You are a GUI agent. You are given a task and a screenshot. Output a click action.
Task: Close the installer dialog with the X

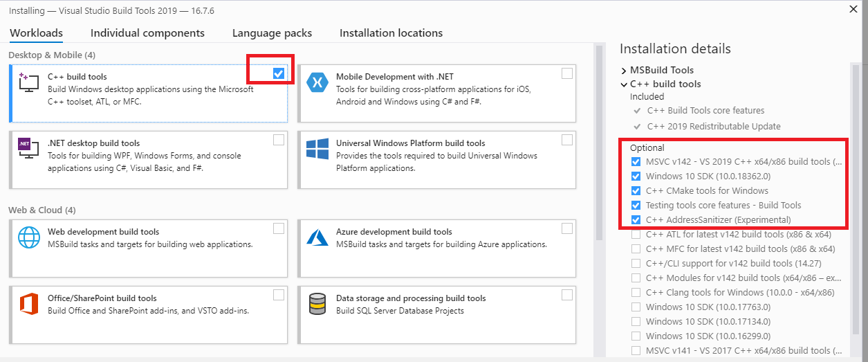pos(853,9)
